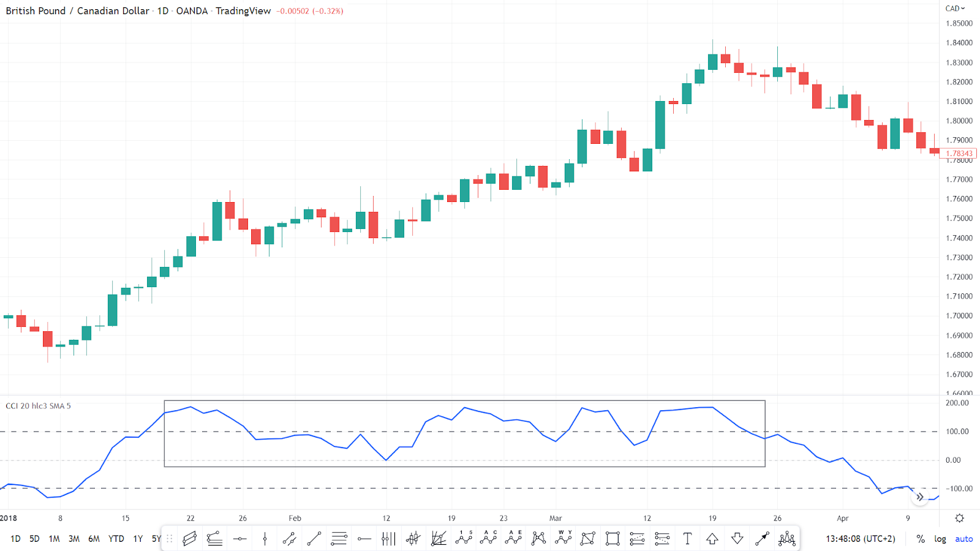Select the bars pattern candlestick tool

[413, 539]
